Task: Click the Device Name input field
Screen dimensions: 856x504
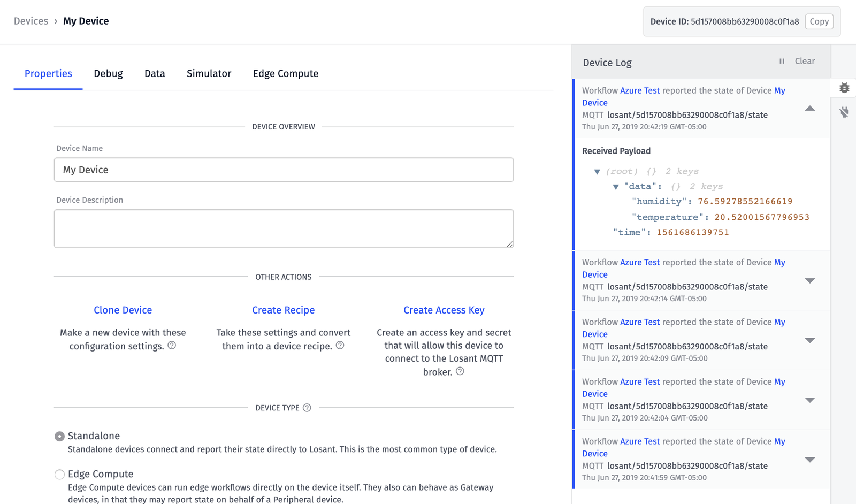Action: [284, 170]
